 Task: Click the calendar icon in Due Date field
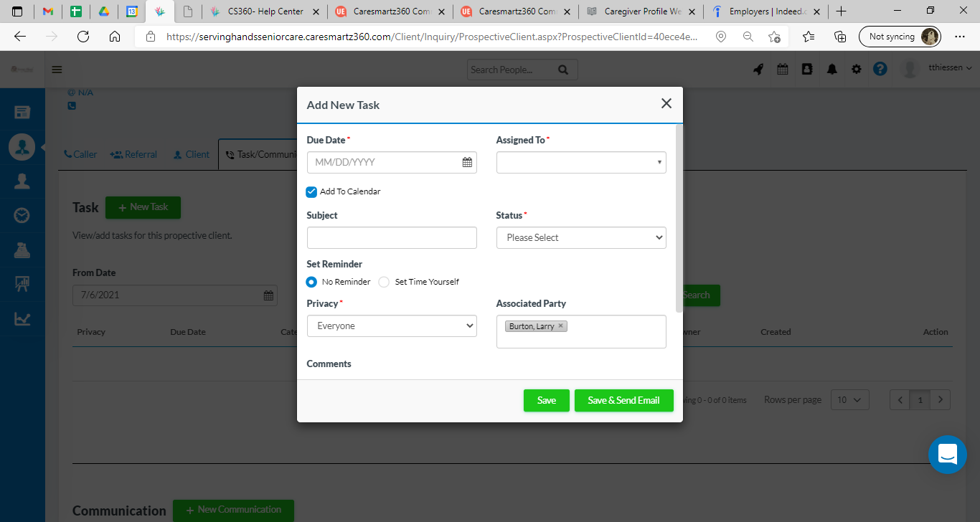(x=467, y=163)
